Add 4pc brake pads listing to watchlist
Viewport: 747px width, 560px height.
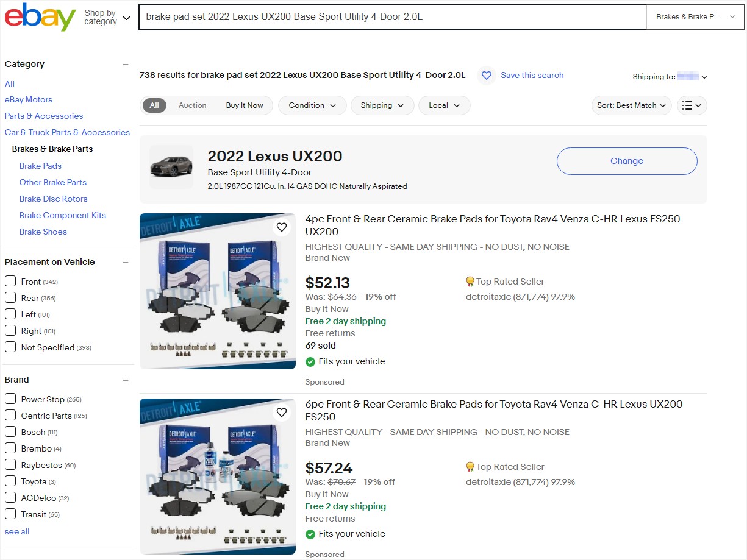coord(281,227)
